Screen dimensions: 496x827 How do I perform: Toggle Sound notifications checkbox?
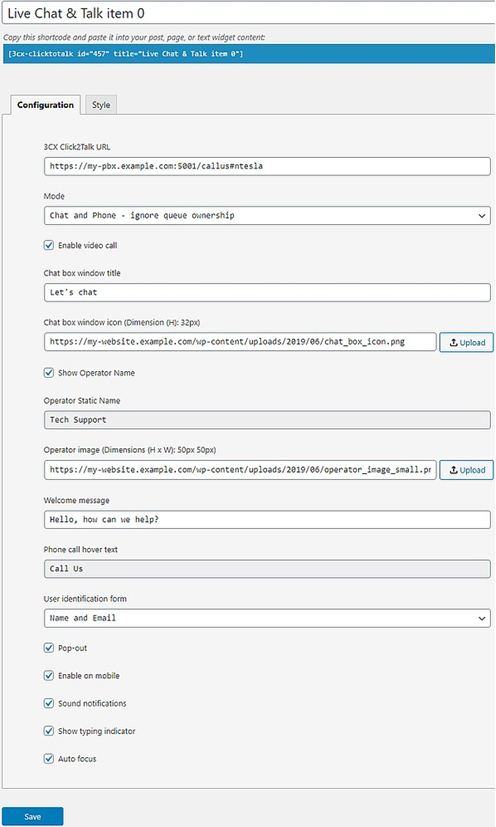[49, 703]
